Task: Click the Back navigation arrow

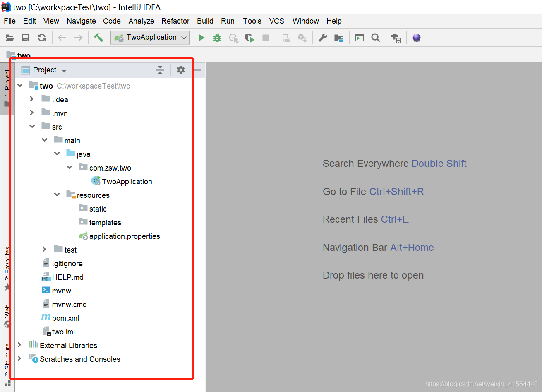Action: 62,38
